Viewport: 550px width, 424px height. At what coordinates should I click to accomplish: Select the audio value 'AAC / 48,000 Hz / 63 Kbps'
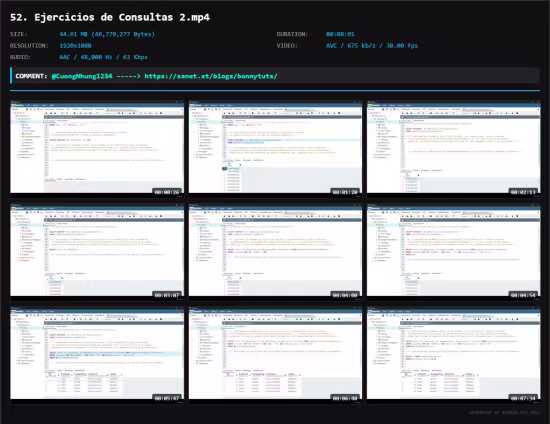click(x=103, y=57)
